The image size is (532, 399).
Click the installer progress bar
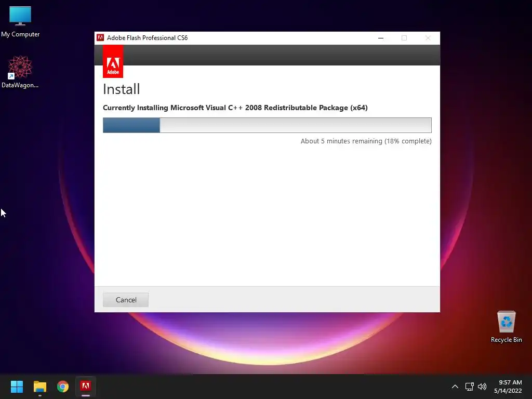267,125
